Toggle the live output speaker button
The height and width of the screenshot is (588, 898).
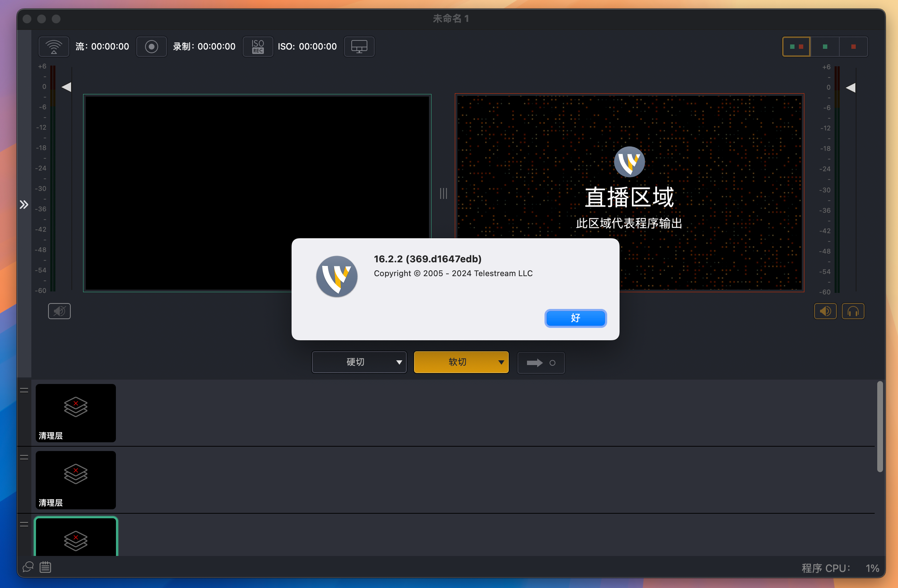(x=825, y=311)
